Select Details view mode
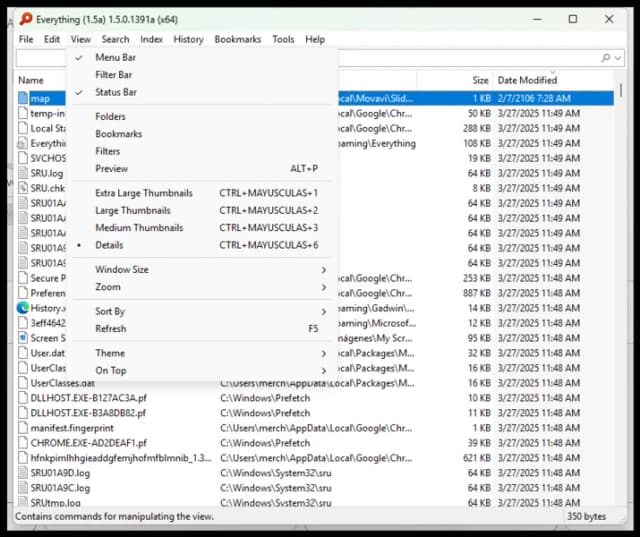The height and width of the screenshot is (537, 640). [x=201, y=245]
